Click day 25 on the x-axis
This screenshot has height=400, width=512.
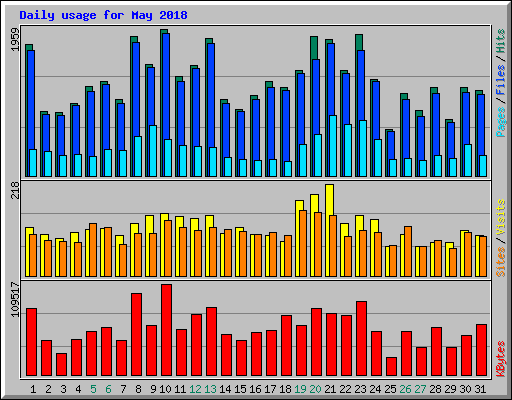(x=390, y=389)
